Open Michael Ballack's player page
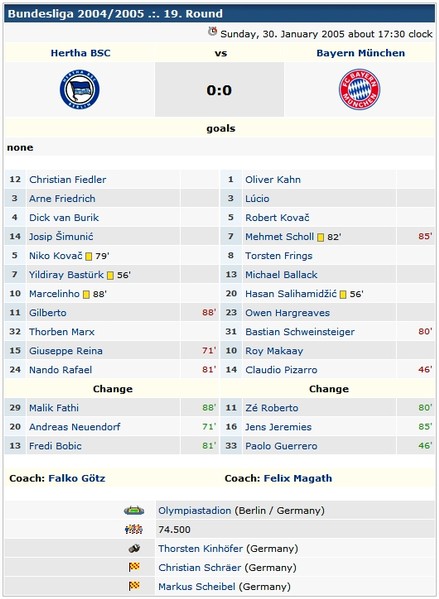 (281, 275)
